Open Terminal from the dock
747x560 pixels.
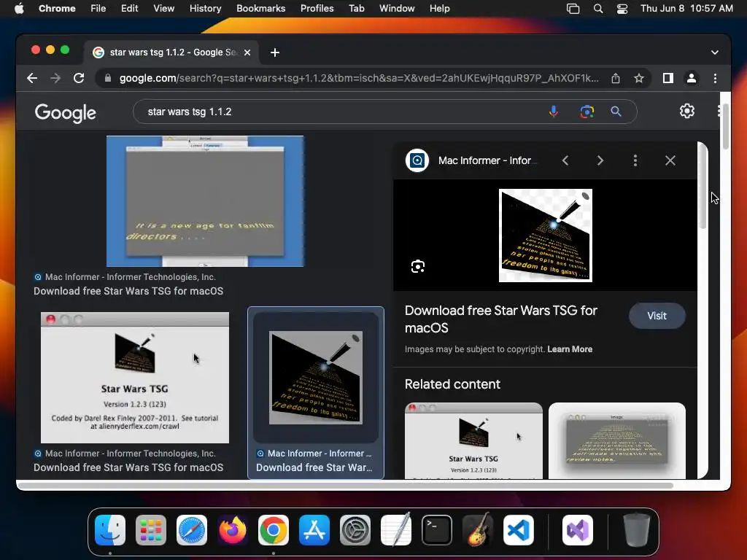[x=437, y=530]
